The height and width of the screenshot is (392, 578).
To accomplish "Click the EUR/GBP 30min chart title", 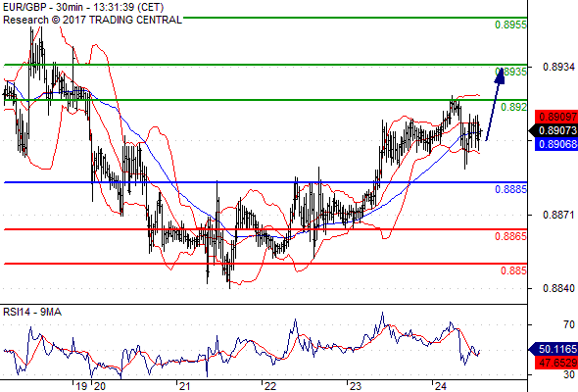I will [x=83, y=7].
